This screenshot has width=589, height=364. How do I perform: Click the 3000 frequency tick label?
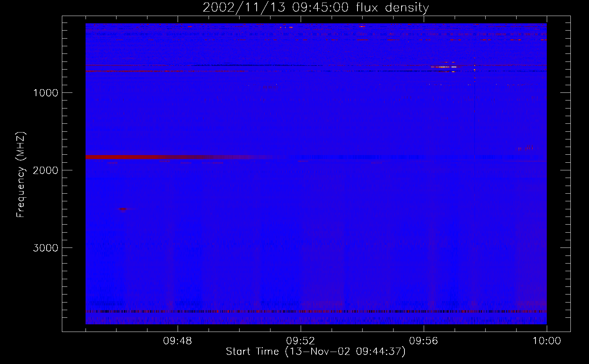[46, 248]
